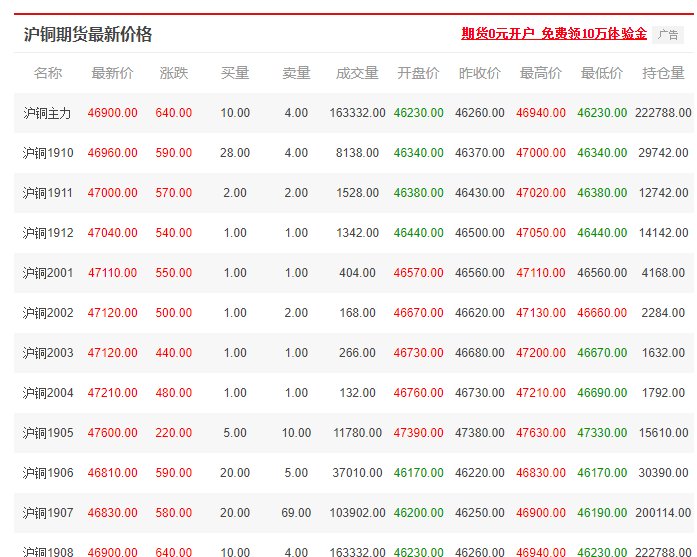Click the 最高价 column header
Image resolution: width=697 pixels, height=557 pixels.
(541, 73)
